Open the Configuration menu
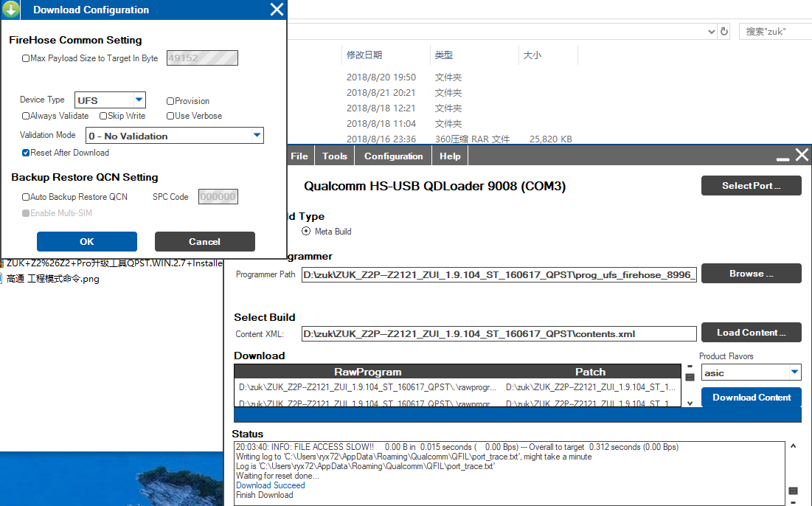The width and height of the screenshot is (812, 506). (x=393, y=156)
